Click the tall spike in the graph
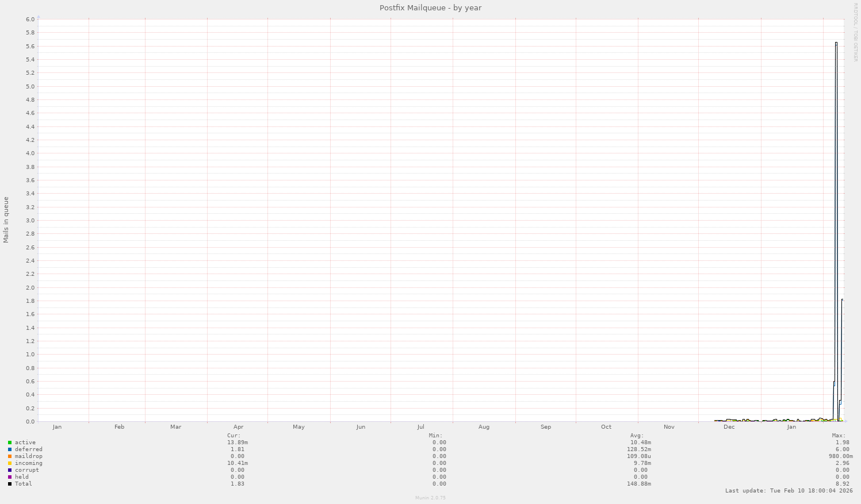Image resolution: width=861 pixels, height=504 pixels. 836,230
